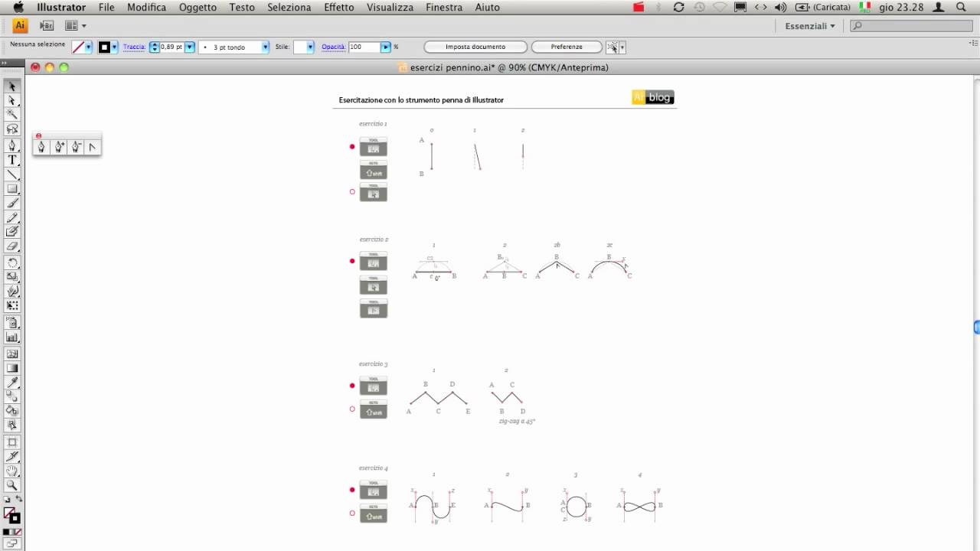Open the Essenziali workspace dropdown

[x=810, y=26]
